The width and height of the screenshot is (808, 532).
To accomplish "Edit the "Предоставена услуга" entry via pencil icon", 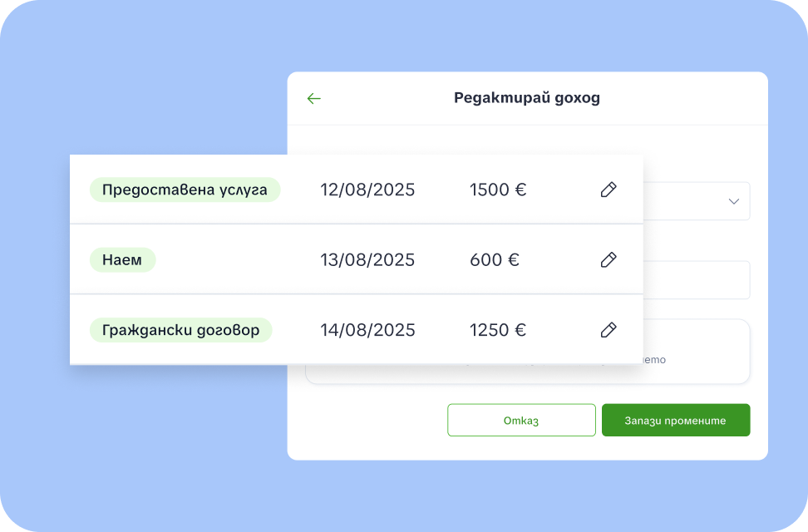I will [x=608, y=190].
